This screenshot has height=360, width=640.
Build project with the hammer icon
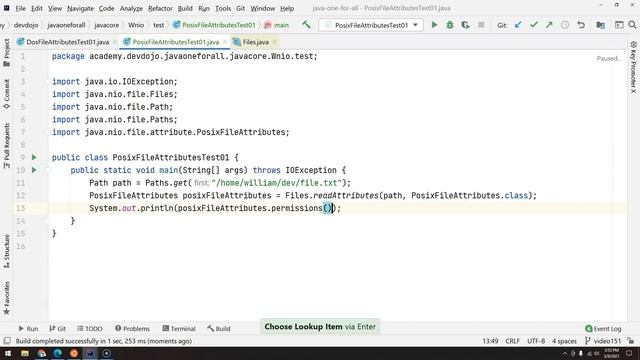[306, 25]
